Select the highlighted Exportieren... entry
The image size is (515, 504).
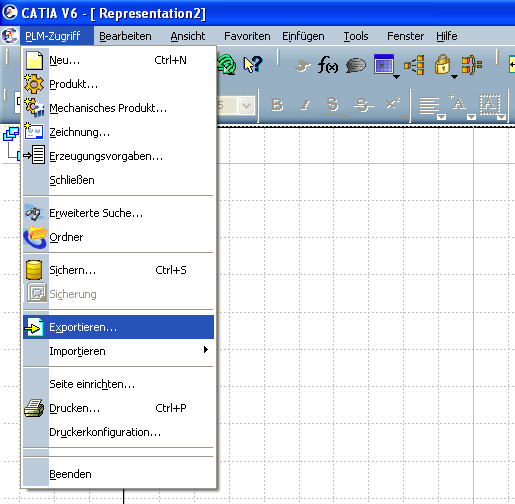coord(118,327)
